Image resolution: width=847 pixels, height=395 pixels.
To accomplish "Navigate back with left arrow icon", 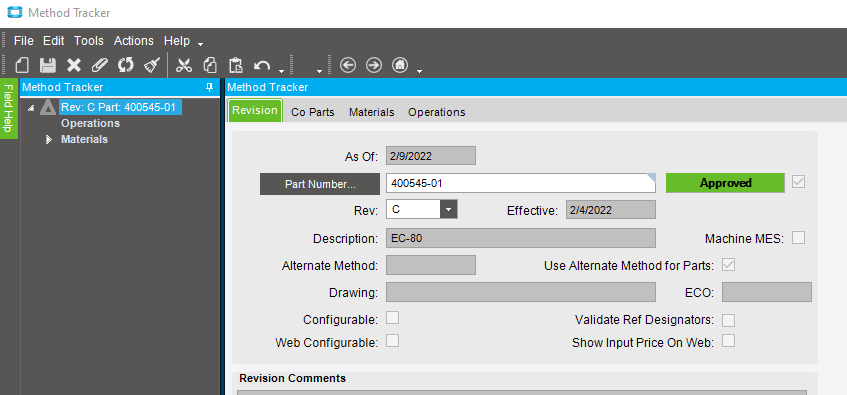I will [348, 65].
